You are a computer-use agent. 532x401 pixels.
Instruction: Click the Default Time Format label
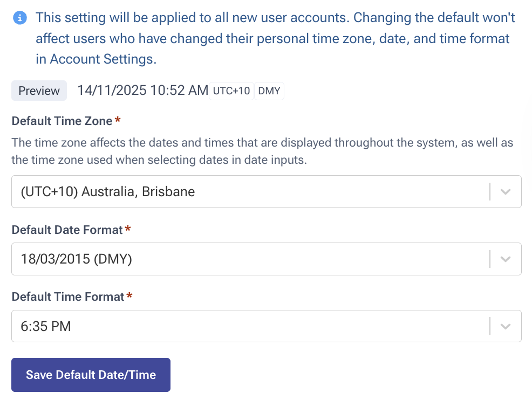tap(68, 296)
